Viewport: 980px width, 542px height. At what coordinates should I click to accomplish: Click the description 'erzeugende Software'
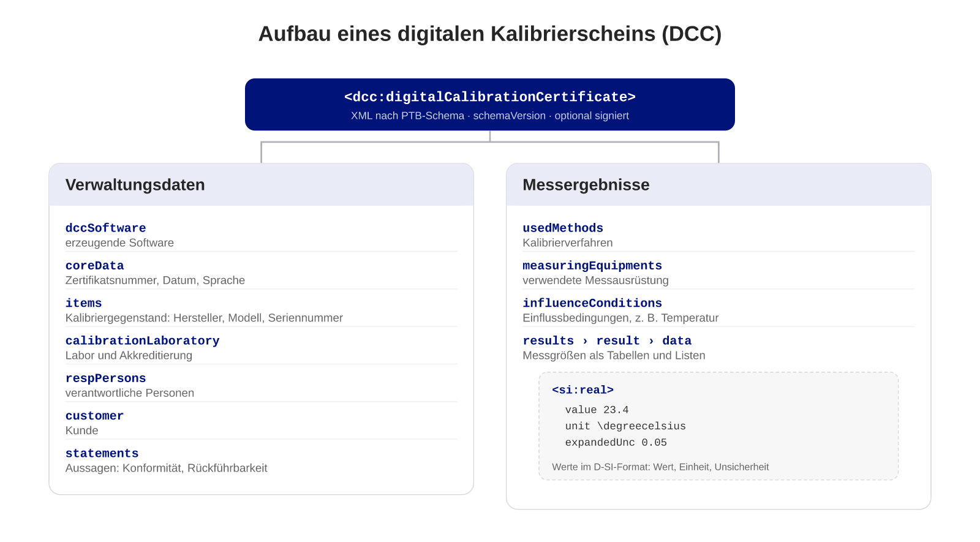(119, 243)
